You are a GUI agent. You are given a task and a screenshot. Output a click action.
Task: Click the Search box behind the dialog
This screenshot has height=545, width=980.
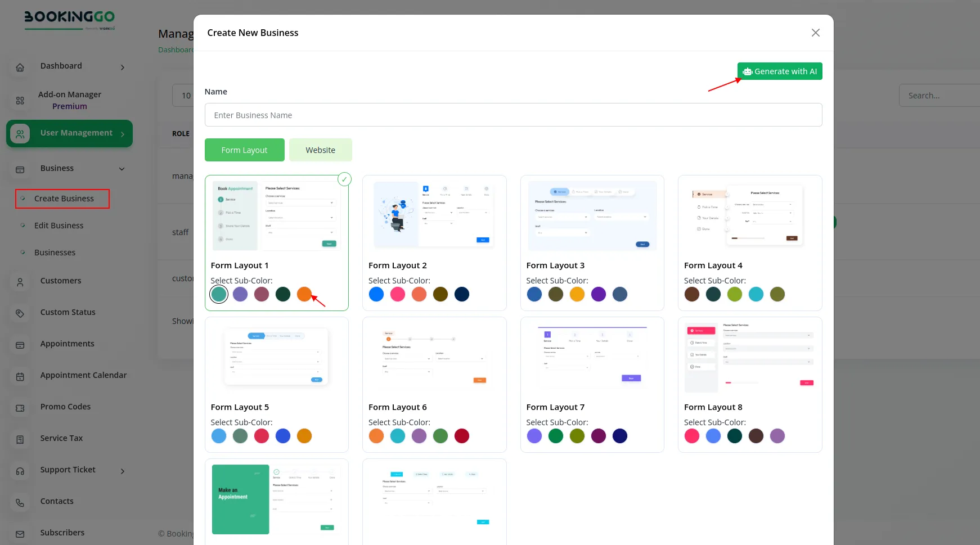click(939, 96)
